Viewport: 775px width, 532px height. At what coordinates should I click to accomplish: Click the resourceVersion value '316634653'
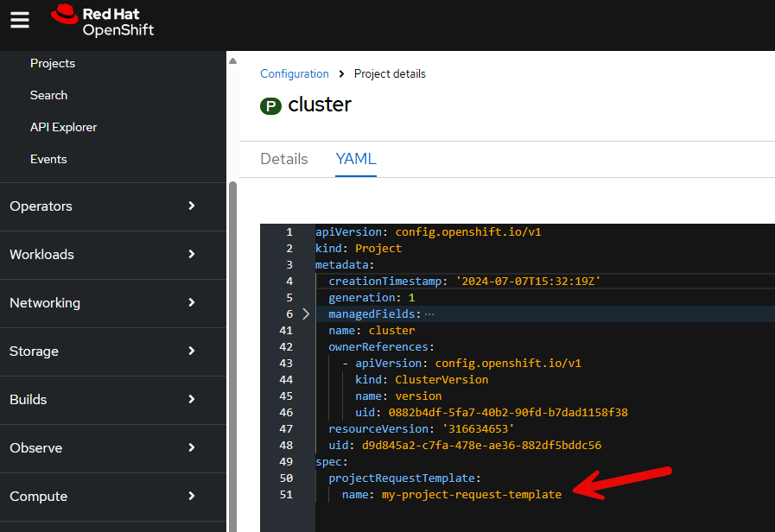[x=479, y=428]
